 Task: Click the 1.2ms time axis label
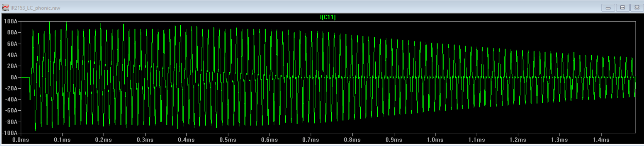[x=518, y=140]
